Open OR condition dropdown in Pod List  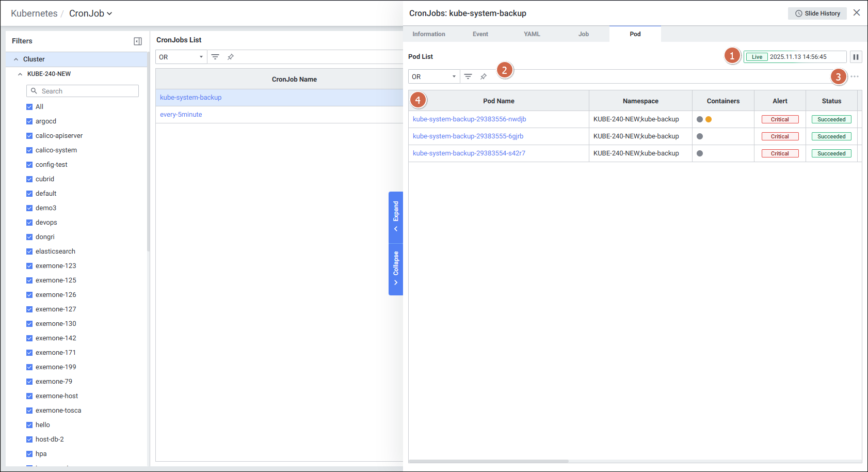(433, 76)
